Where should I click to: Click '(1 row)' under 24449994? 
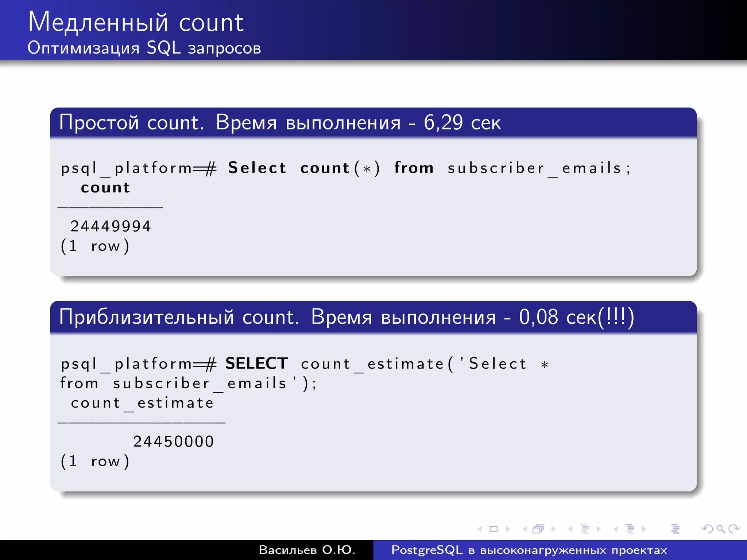[x=95, y=246]
